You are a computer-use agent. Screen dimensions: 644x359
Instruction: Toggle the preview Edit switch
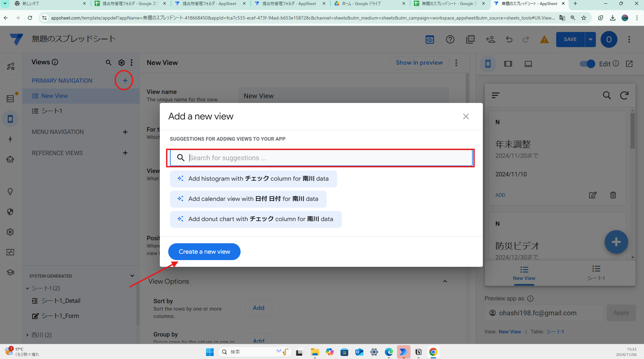[587, 64]
